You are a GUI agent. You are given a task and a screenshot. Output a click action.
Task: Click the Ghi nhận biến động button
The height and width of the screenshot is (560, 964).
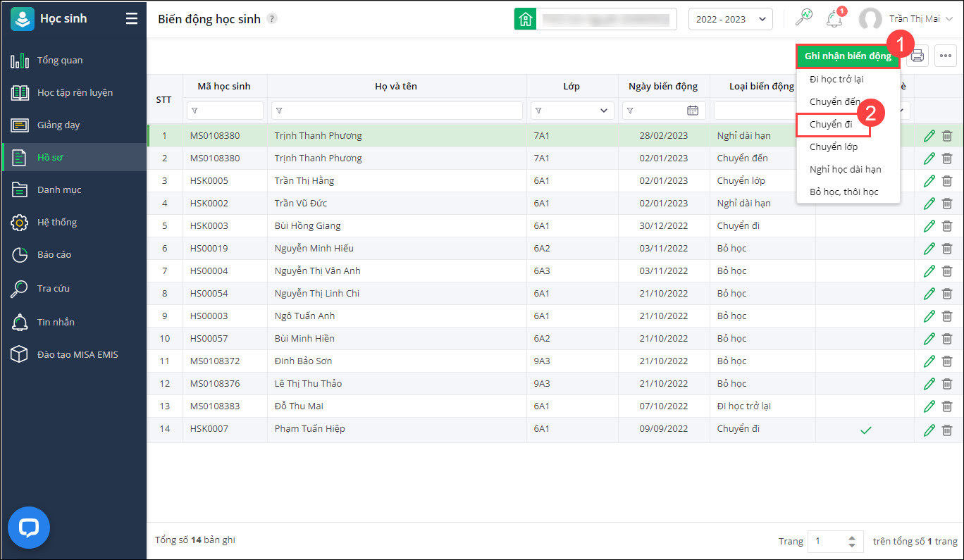coord(848,56)
